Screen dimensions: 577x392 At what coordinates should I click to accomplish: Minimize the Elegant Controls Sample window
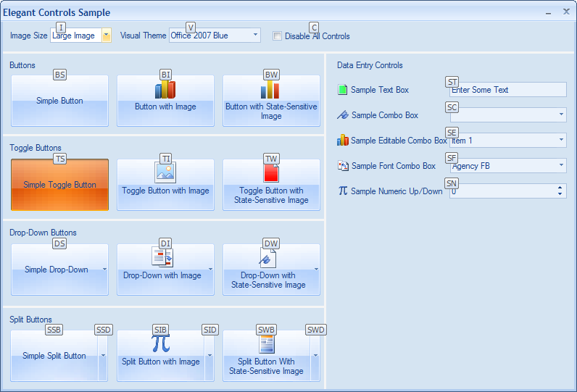tap(548, 12)
